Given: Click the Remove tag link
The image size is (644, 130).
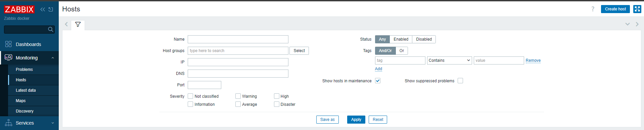Looking at the screenshot, I should (533, 60).
